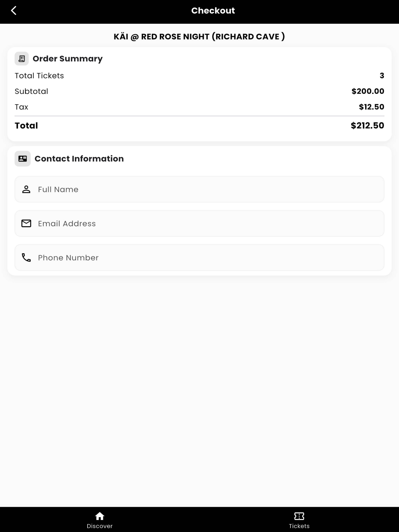This screenshot has height=532, width=399.
Task: Focus the Phone Number input field
Action: click(199, 257)
